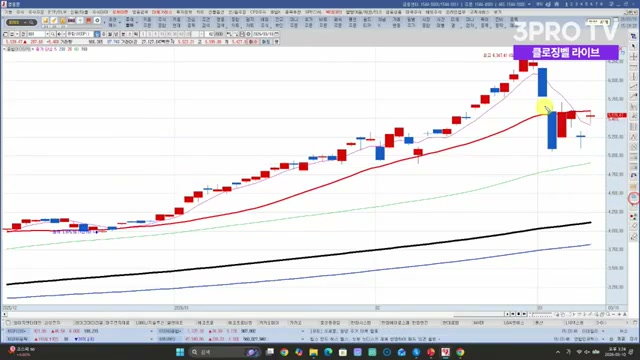Open the small gear icon in the chart toolbar
Screen dimensions: 640x360
pyautogui.click(x=248, y=34)
